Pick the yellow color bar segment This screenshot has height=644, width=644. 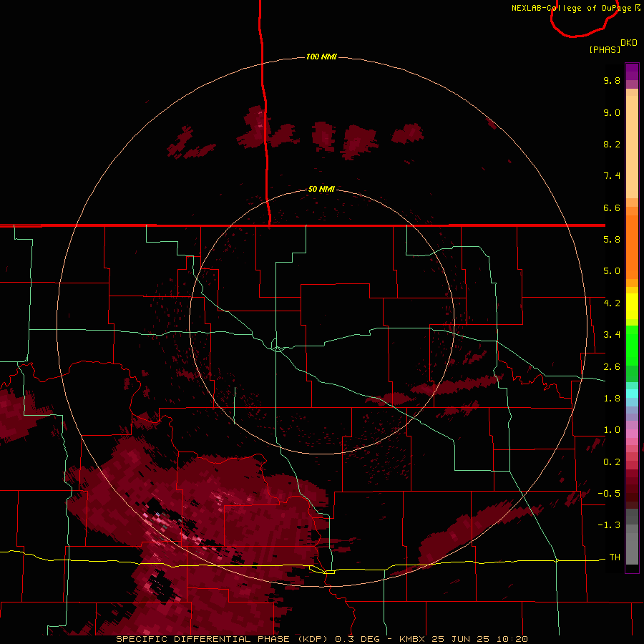632,306
